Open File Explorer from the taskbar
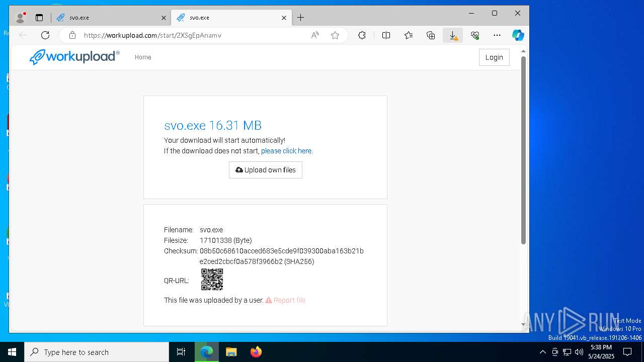This screenshot has width=644, height=362. 231,352
